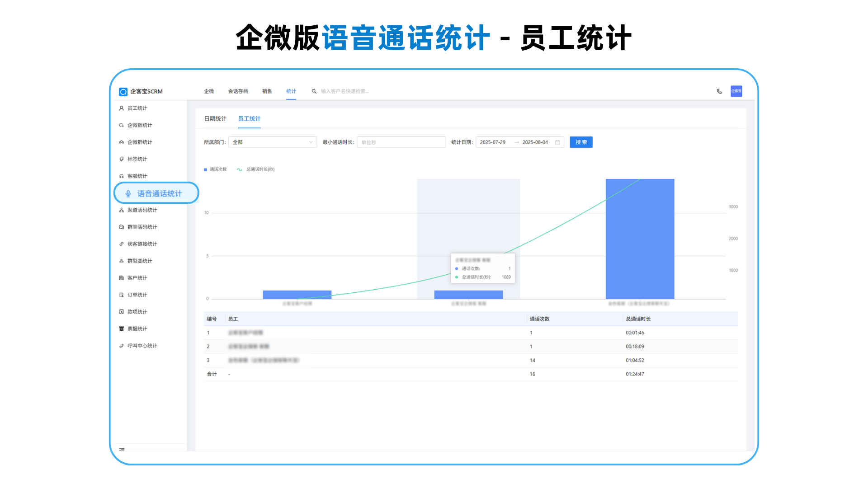Screen dimensions: 868x488
Task: Collapse sidebar using bottom menu icon
Action: point(122,450)
